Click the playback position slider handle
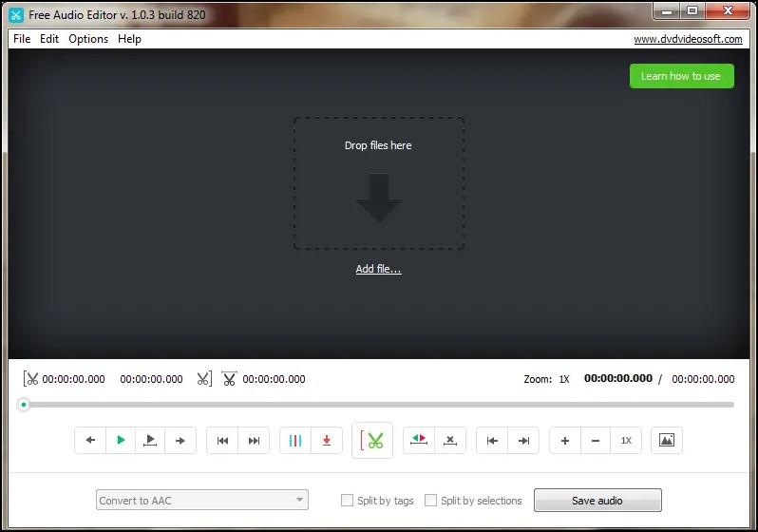This screenshot has height=532, width=758. coord(23,405)
